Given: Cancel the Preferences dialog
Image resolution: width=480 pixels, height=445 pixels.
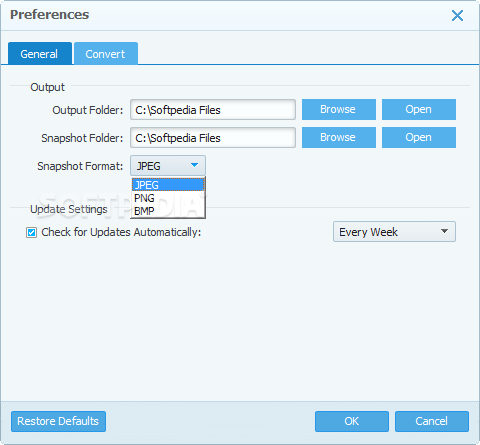Looking at the screenshot, I should coord(432,421).
